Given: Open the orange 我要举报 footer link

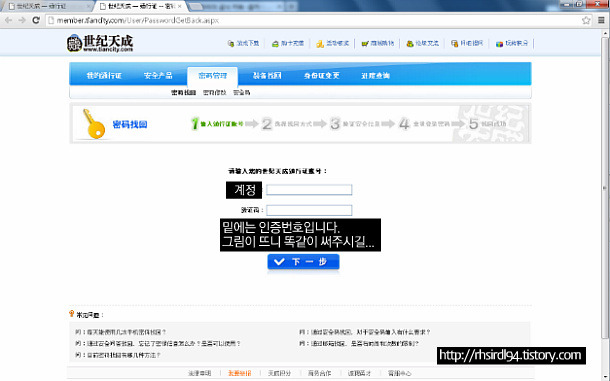Looking at the screenshot, I should [x=240, y=373].
